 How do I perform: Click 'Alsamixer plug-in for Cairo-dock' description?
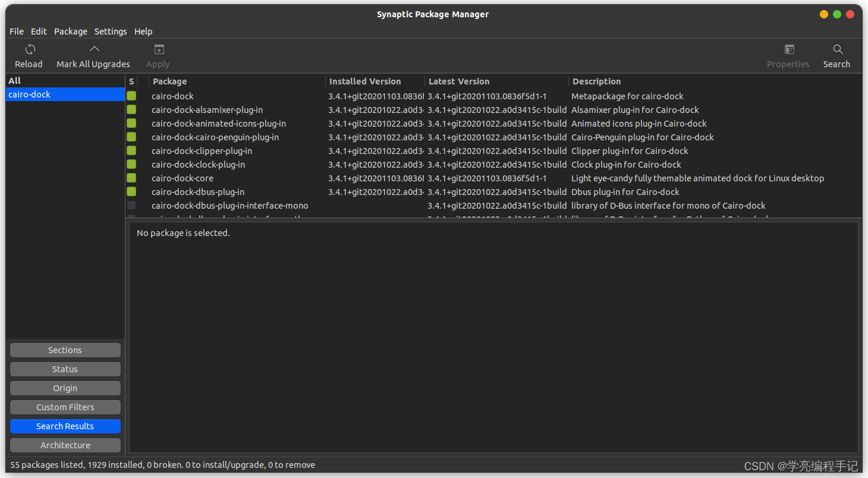click(635, 110)
